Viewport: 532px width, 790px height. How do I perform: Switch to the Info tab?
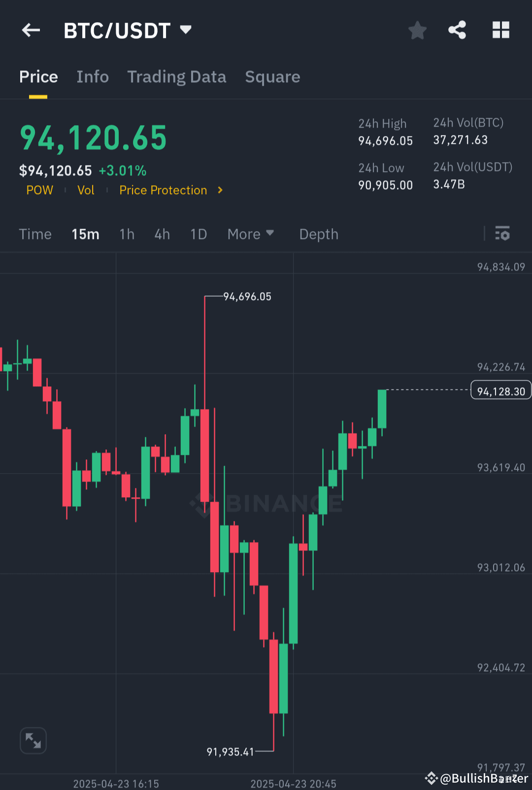92,77
